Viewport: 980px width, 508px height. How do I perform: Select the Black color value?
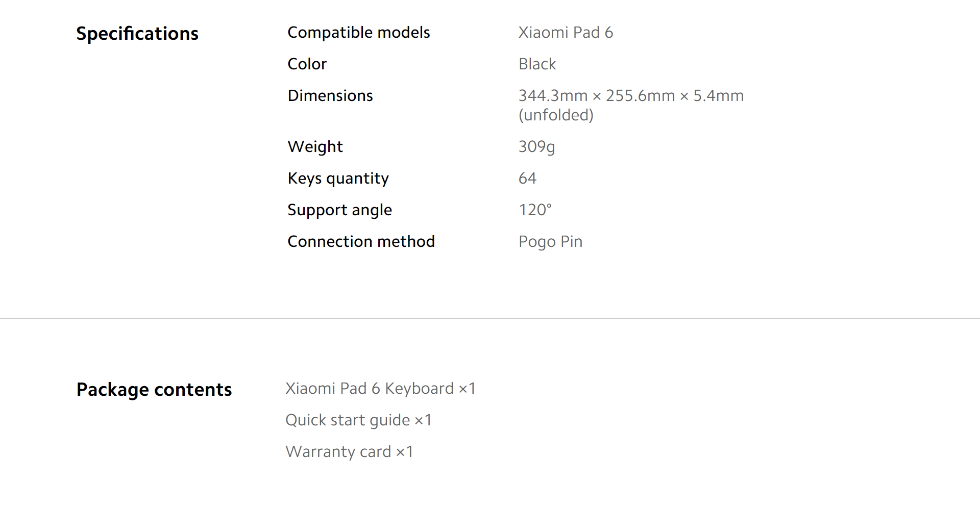[x=537, y=64]
